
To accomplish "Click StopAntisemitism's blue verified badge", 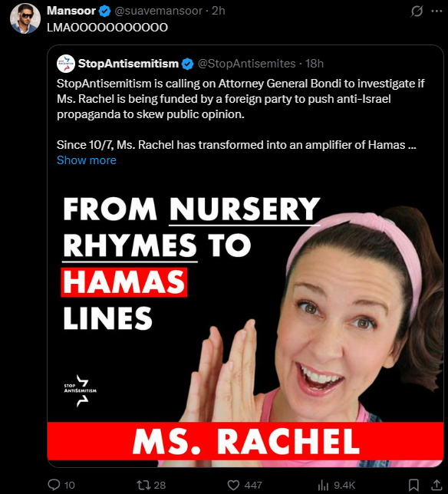I will (187, 64).
